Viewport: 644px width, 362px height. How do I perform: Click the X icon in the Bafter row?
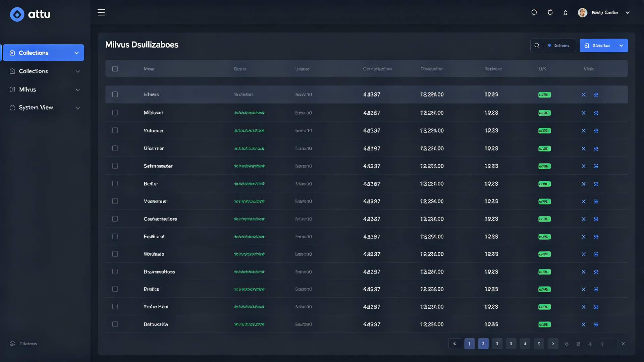click(x=584, y=184)
